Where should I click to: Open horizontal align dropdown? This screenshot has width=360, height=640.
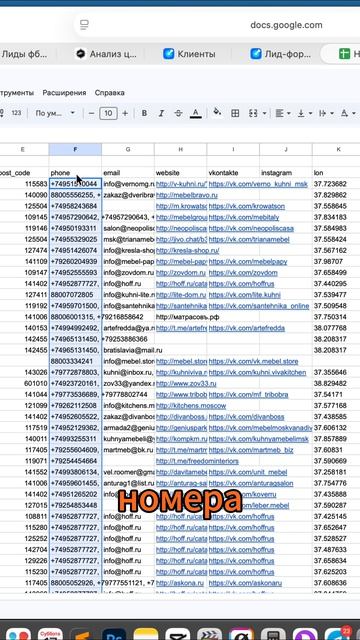click(282, 113)
